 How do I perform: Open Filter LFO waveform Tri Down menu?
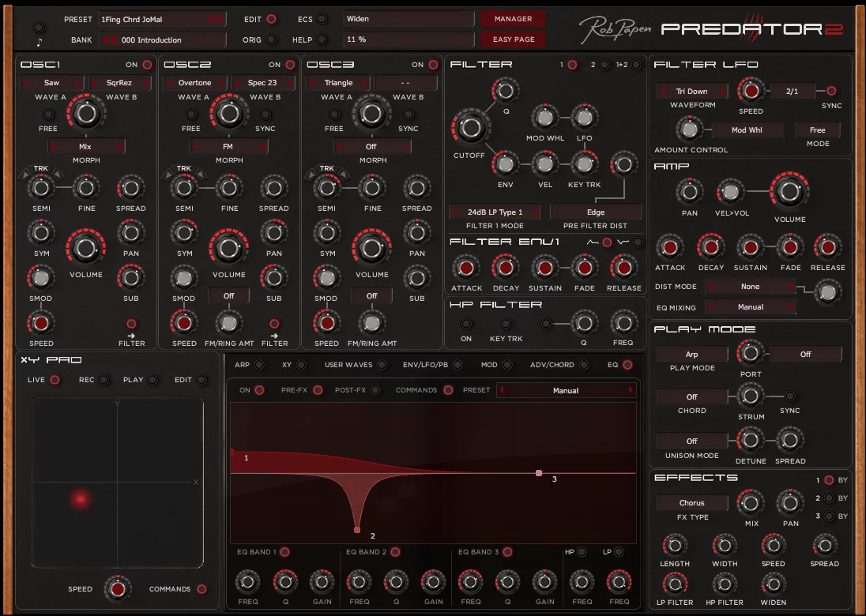click(x=692, y=91)
